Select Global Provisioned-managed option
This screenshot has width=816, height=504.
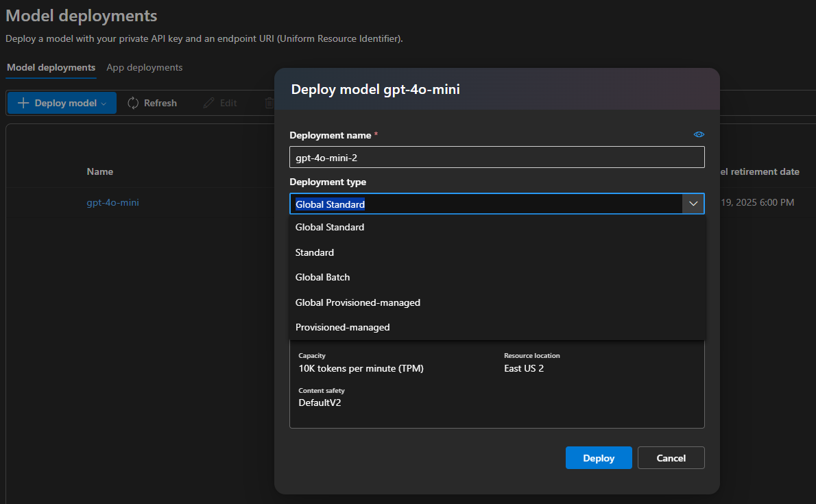coord(498,302)
